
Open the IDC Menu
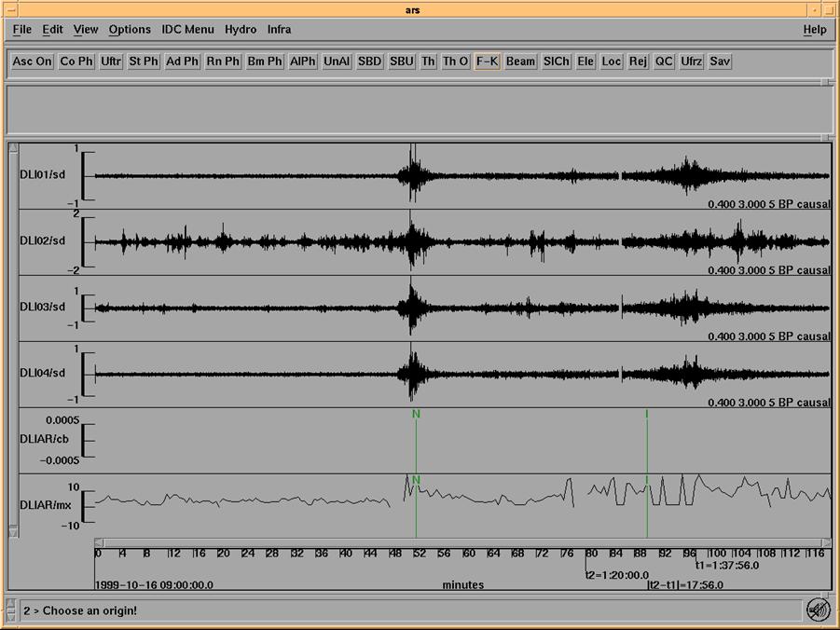pos(187,30)
